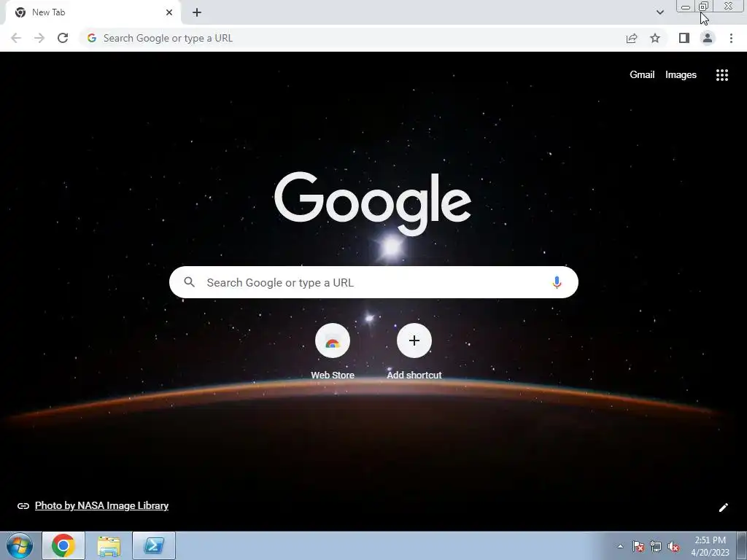Share this page via the share icon

coord(632,38)
